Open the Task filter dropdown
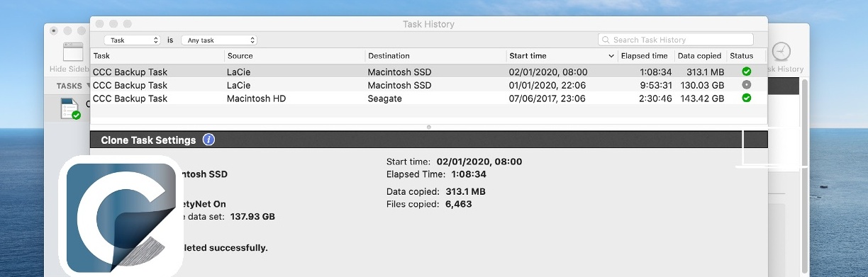 (133, 40)
